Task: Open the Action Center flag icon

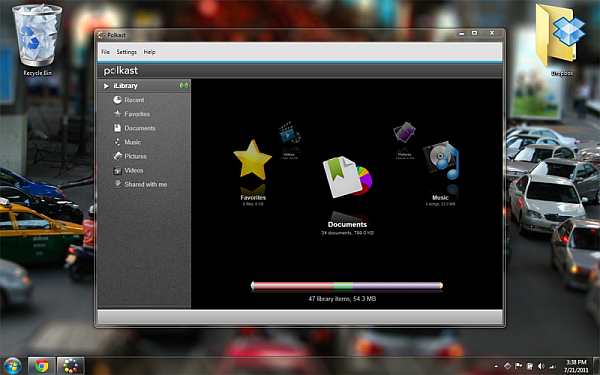Action: pos(518,366)
